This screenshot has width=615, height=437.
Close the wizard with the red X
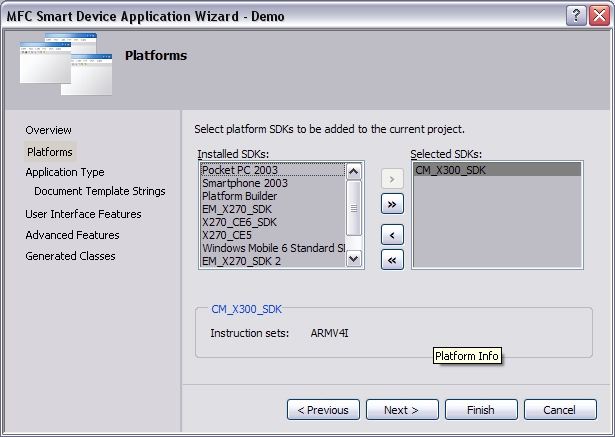pos(600,16)
